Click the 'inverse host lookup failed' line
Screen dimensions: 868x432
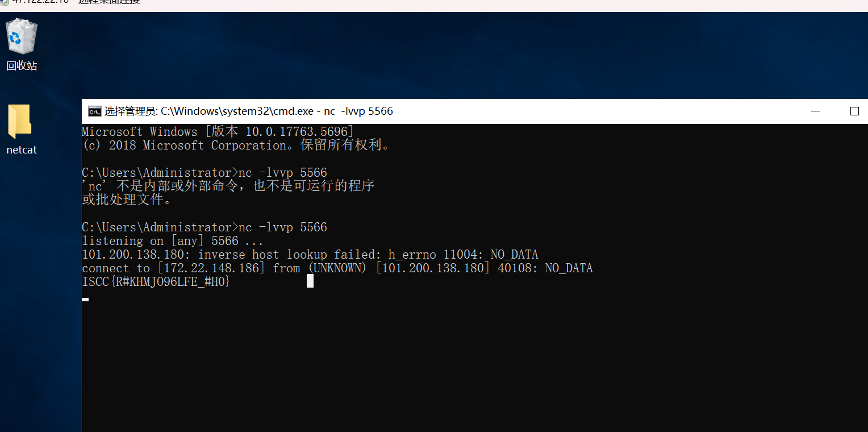(310, 255)
